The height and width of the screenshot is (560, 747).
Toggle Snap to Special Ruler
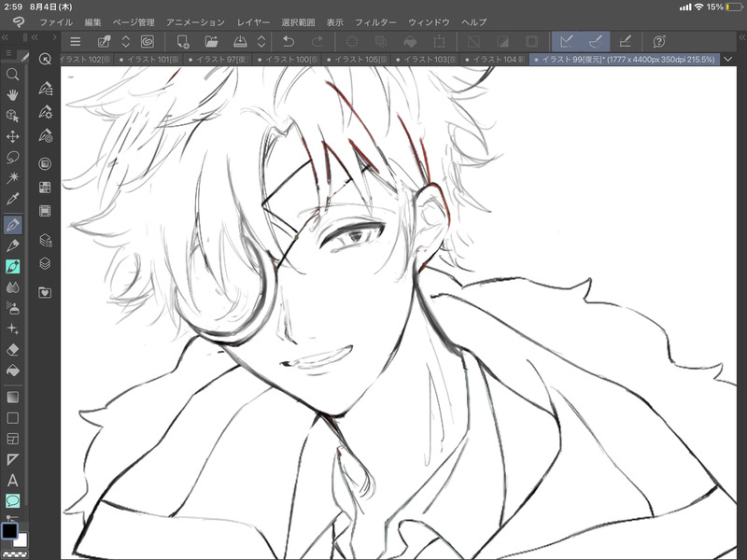coord(596,41)
